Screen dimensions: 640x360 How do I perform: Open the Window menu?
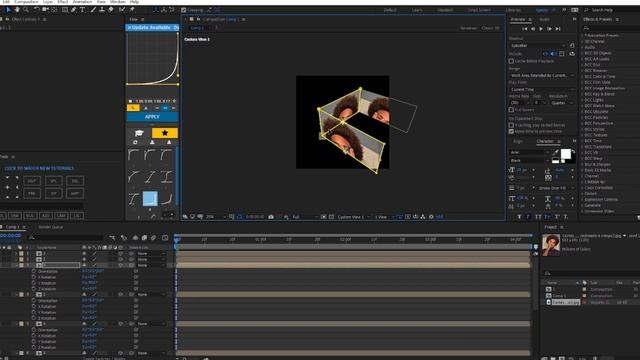118,2
